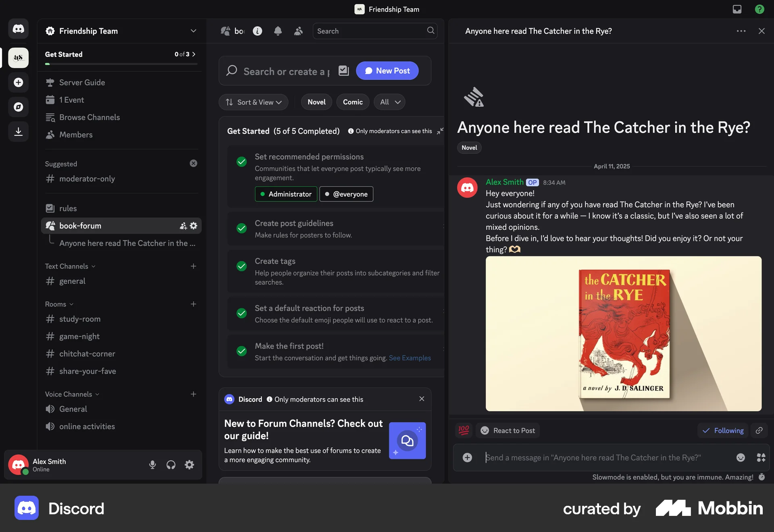Open the Explore servers compass icon

coord(18,107)
